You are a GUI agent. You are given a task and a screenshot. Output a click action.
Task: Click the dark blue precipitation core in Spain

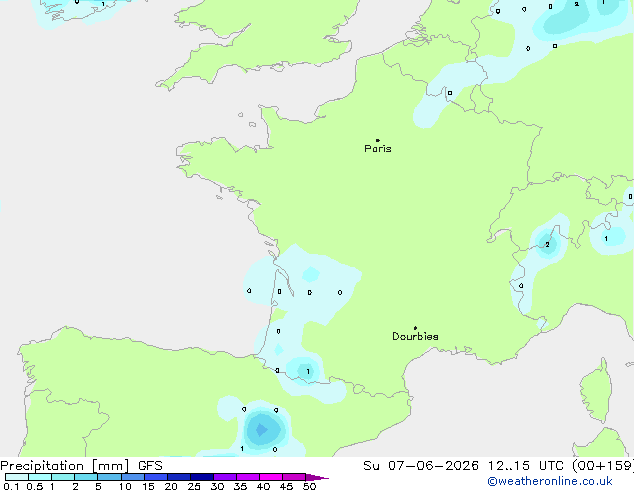[x=262, y=429]
